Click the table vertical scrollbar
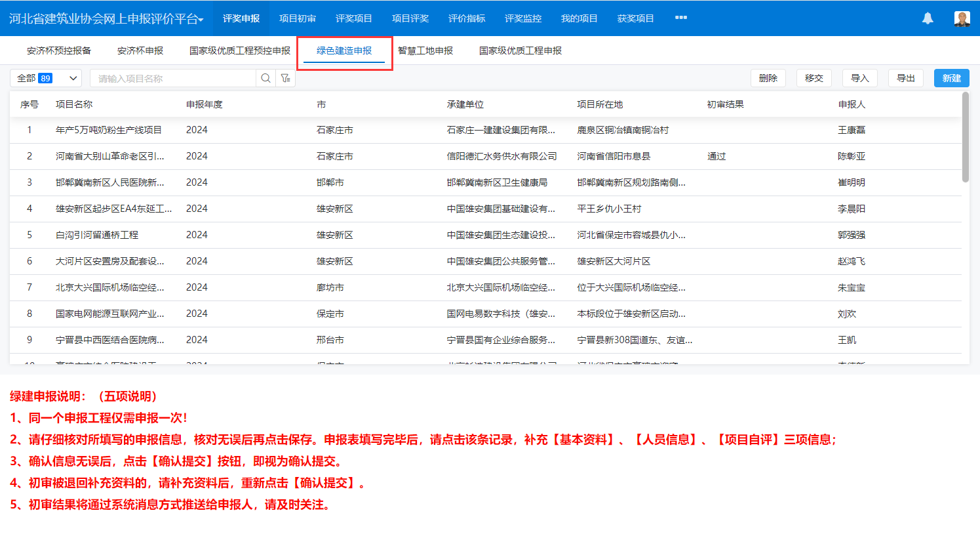 coord(965,138)
